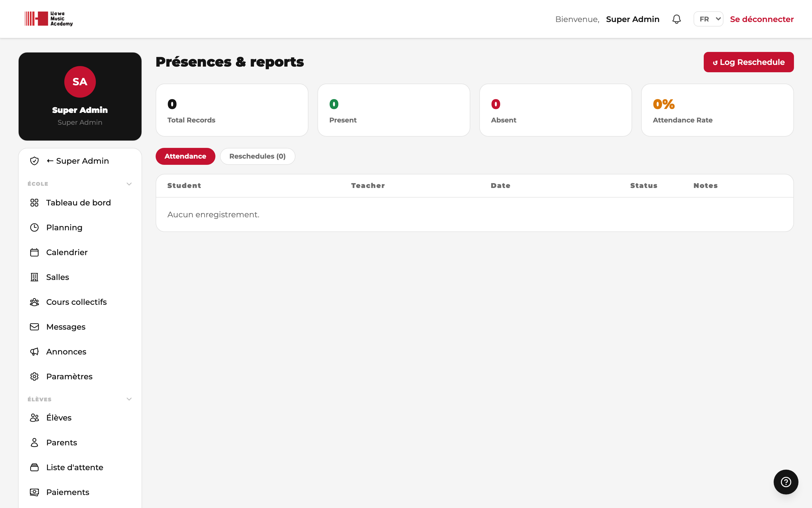Click the Calendrier calendar icon
The height and width of the screenshot is (508, 812).
point(34,252)
